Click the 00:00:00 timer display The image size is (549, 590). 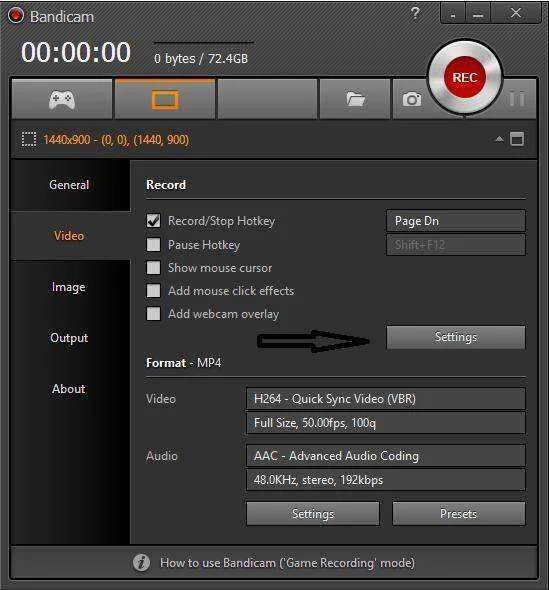click(x=76, y=52)
